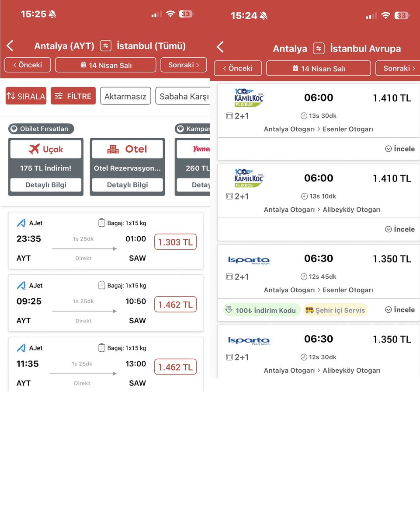Toggle the Aktarmasız filter chip
Screen dimensions: 420x525
coord(125,96)
